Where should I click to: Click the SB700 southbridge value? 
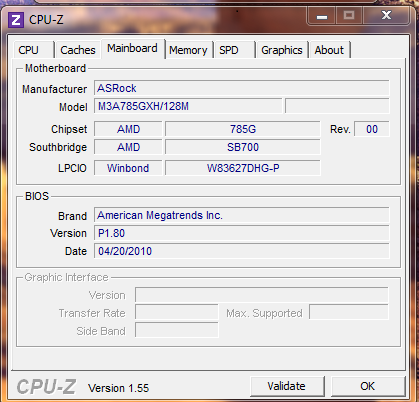(x=243, y=147)
